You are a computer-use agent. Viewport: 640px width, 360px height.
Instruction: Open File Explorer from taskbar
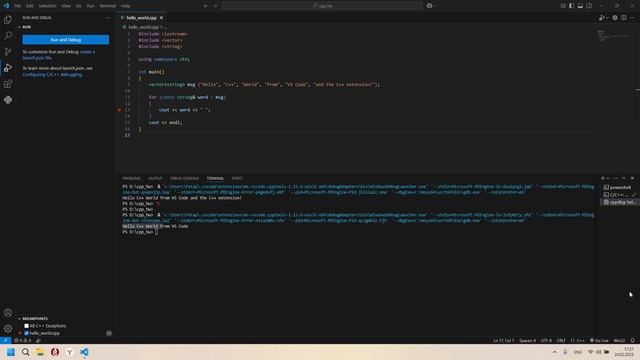click(x=40, y=352)
